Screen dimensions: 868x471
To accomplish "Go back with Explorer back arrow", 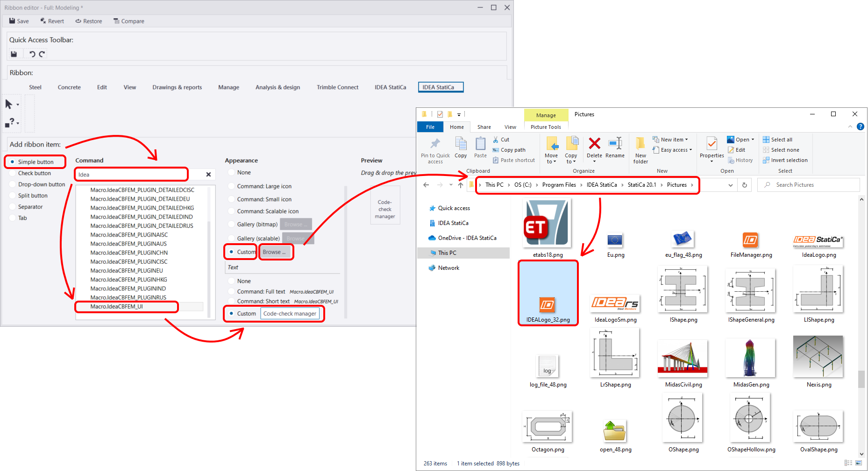I will pyautogui.click(x=426, y=185).
